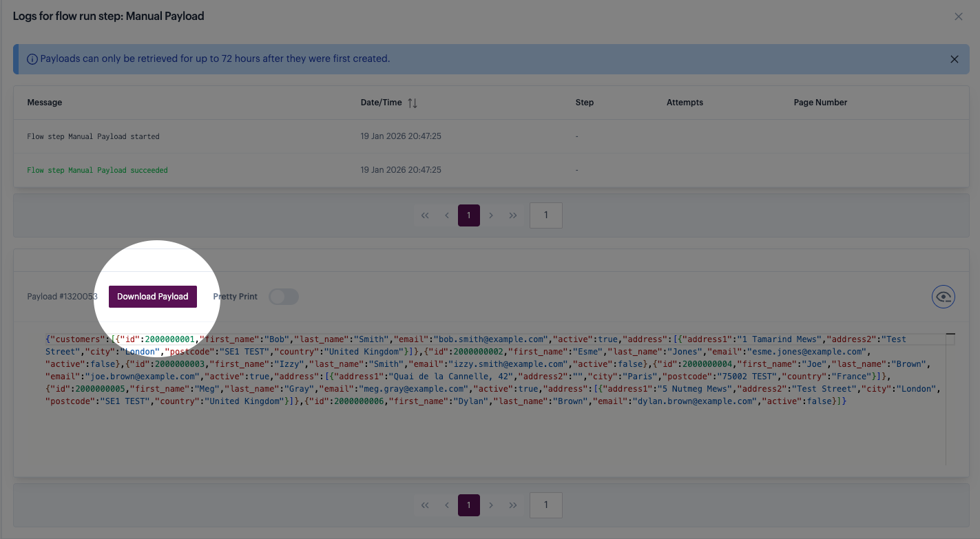Click the Message column header
Screen dimensions: 980x539
[x=45, y=103]
